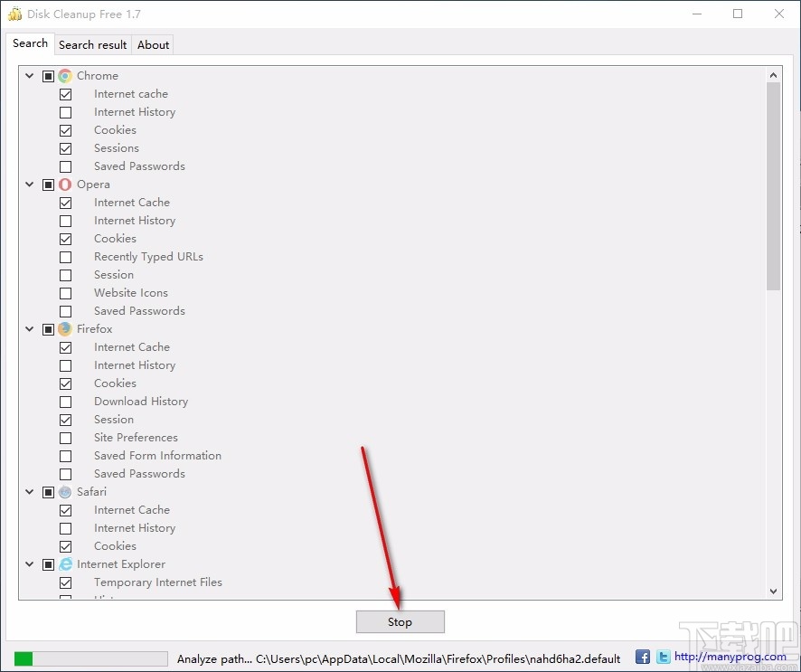The height and width of the screenshot is (672, 801).
Task: Check Firefox Saved Form Information
Action: 65,456
